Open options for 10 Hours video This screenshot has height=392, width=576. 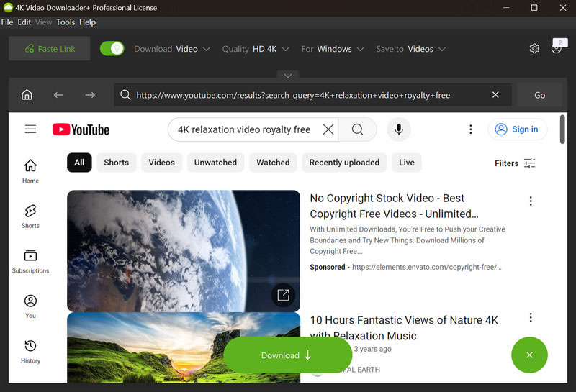point(531,317)
